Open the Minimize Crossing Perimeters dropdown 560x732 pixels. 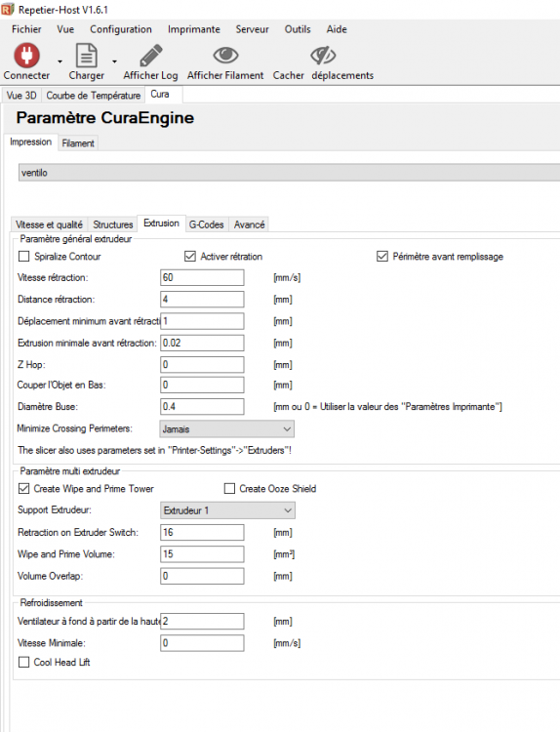[226, 429]
